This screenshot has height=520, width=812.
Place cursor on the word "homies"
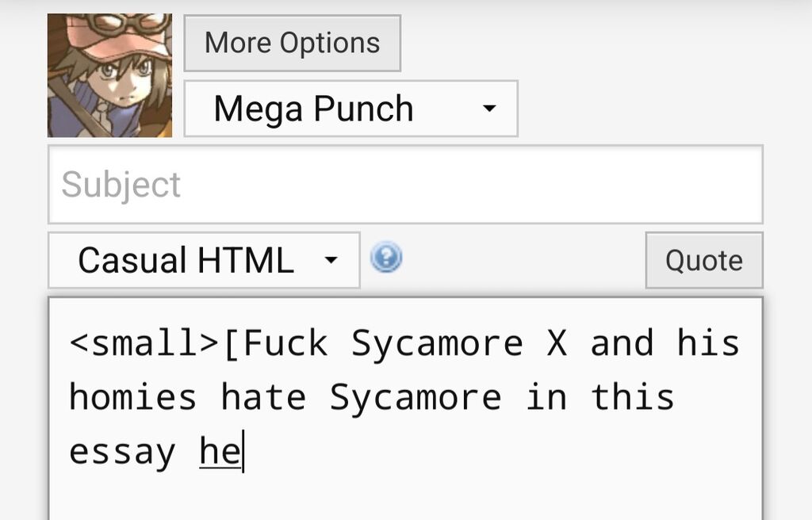click(132, 397)
